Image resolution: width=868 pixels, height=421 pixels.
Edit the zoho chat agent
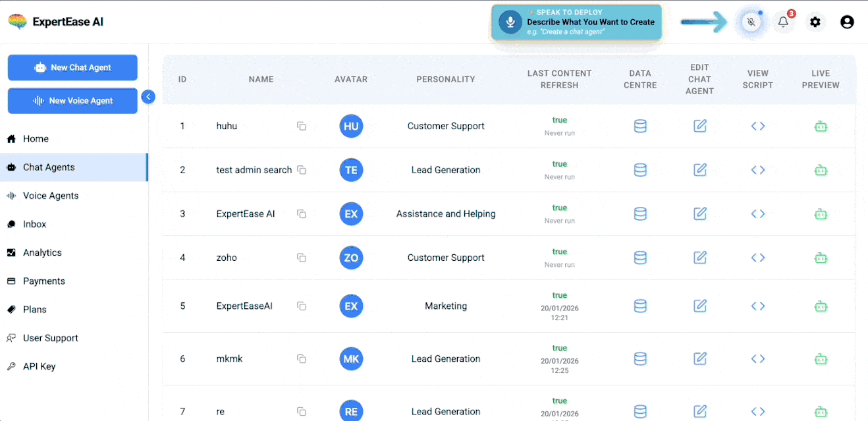pos(699,258)
